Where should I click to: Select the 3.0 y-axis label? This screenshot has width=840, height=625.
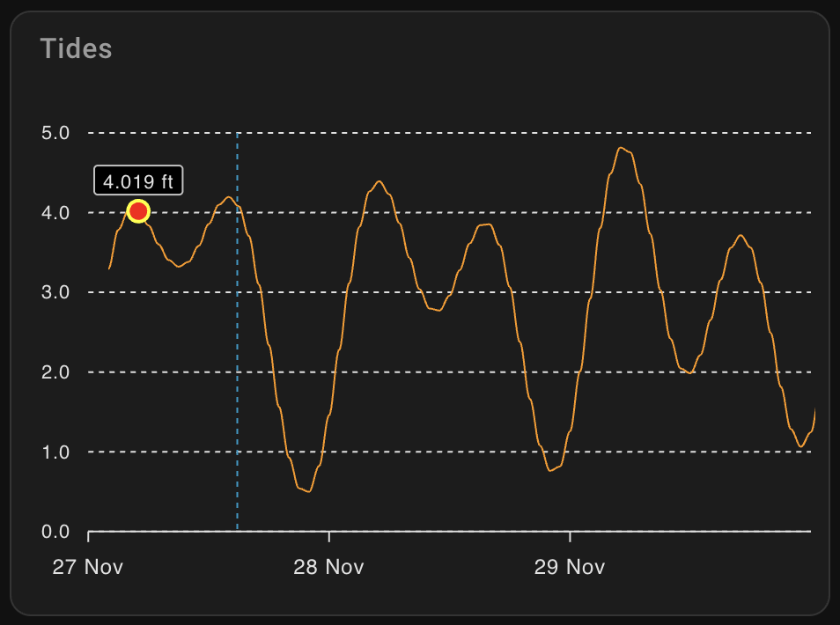(55, 292)
